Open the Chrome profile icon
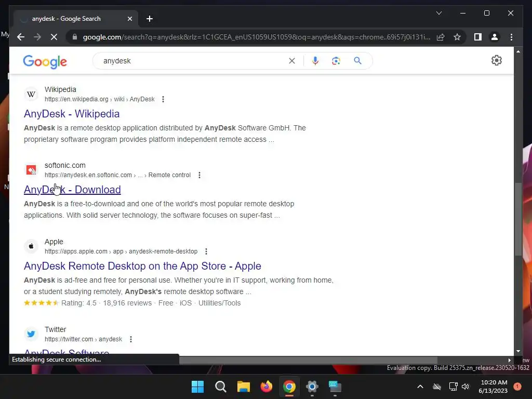 (x=495, y=37)
